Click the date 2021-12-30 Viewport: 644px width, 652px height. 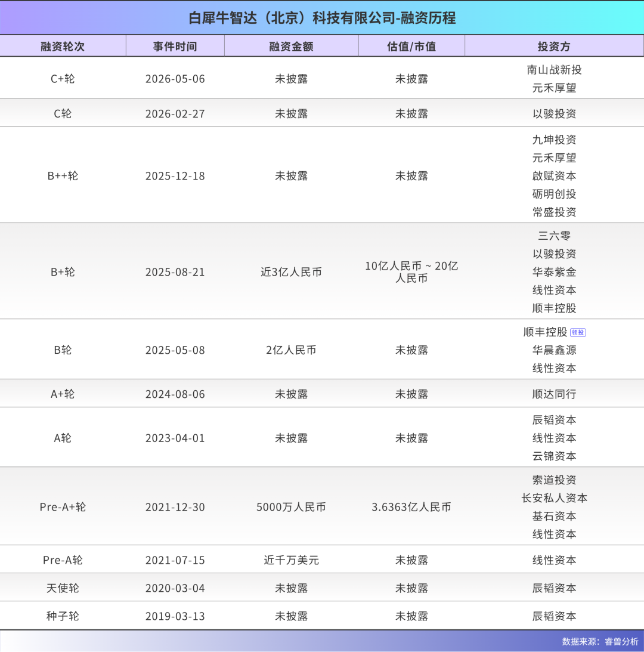click(175, 507)
